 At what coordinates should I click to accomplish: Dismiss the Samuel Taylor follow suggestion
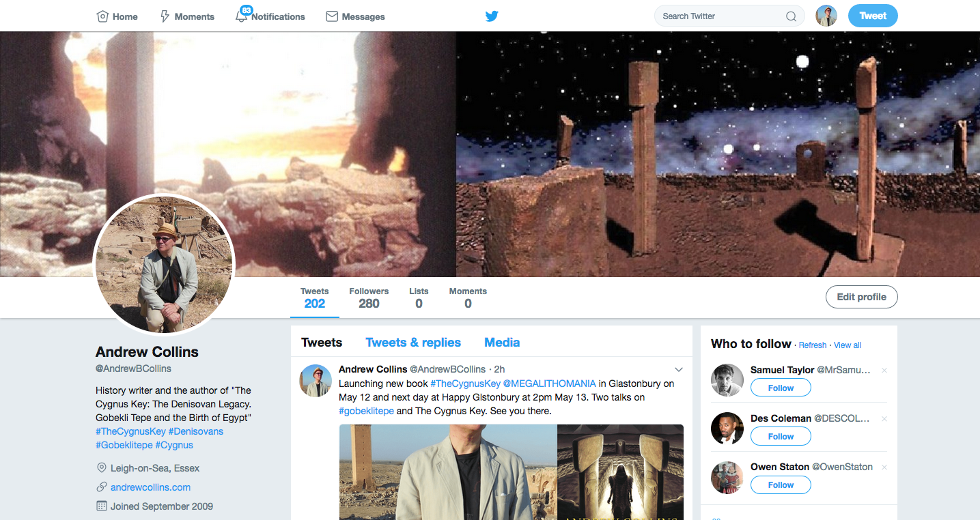coord(884,371)
